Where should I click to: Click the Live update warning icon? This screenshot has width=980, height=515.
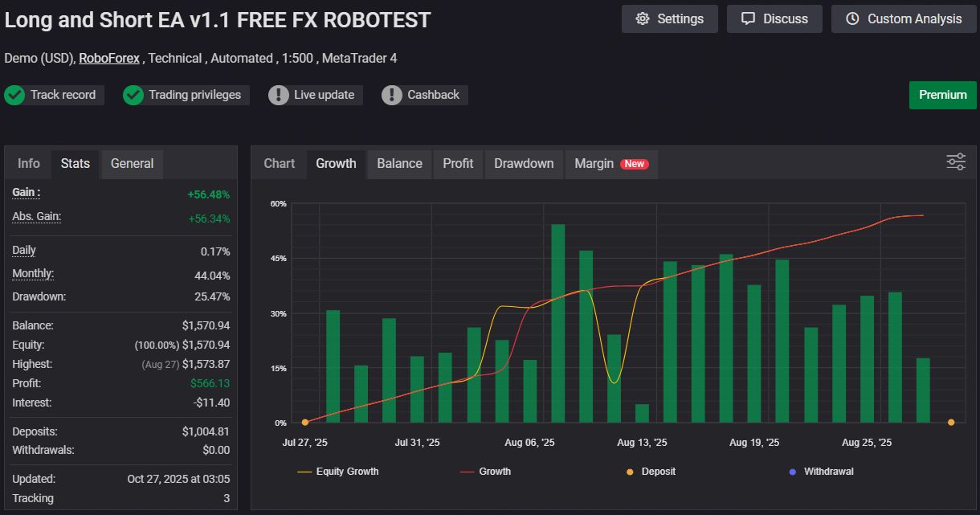(x=279, y=95)
